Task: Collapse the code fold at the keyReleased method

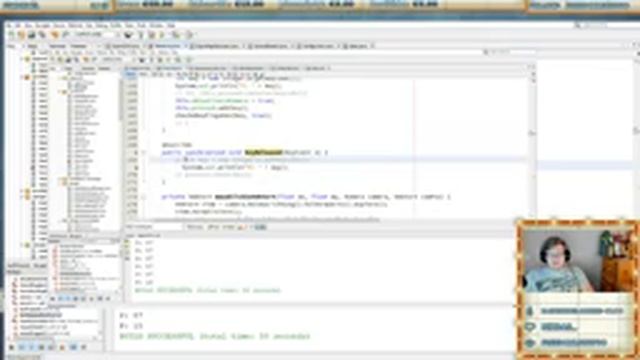Action: point(144,153)
